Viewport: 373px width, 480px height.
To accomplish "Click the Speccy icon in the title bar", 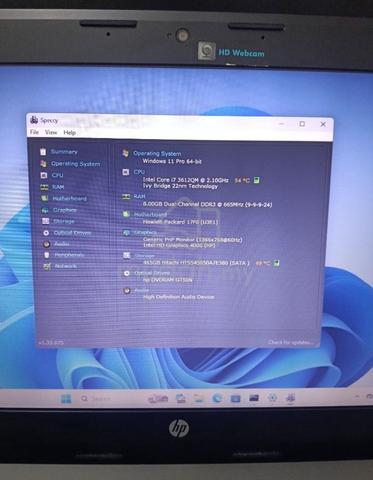I will 34,120.
